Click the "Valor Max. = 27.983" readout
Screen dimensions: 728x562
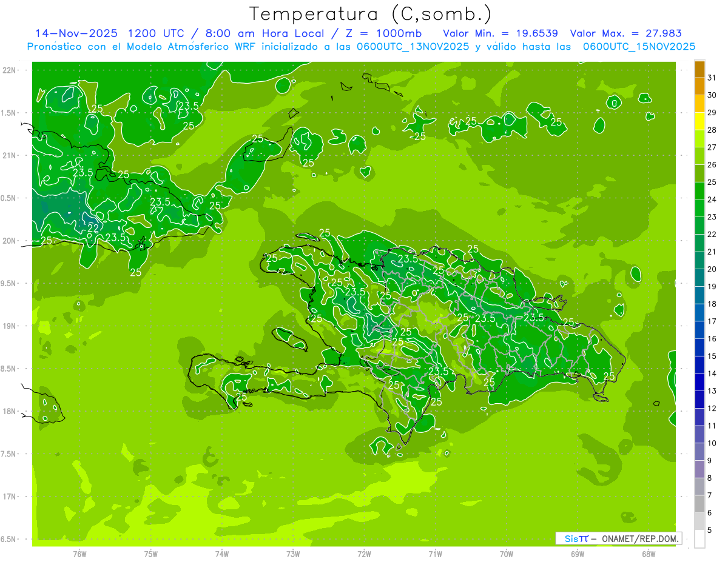coord(625,33)
